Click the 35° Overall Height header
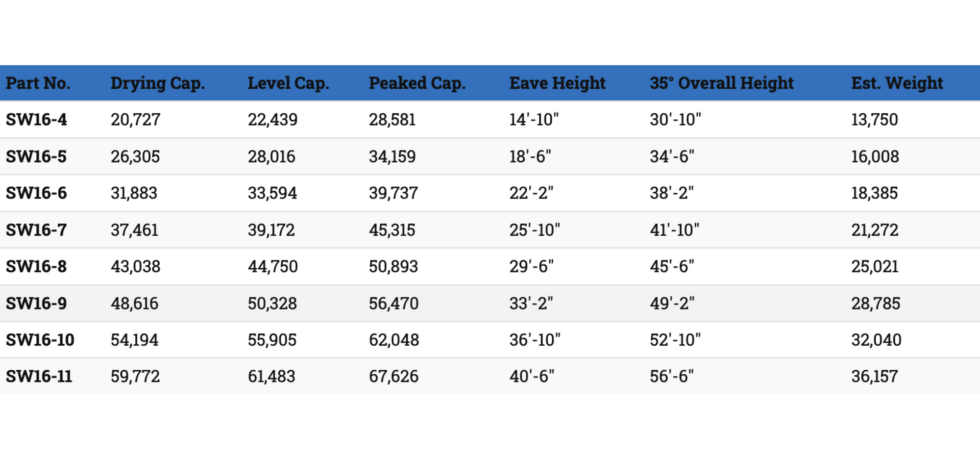This screenshot has width=980, height=459. tap(722, 83)
